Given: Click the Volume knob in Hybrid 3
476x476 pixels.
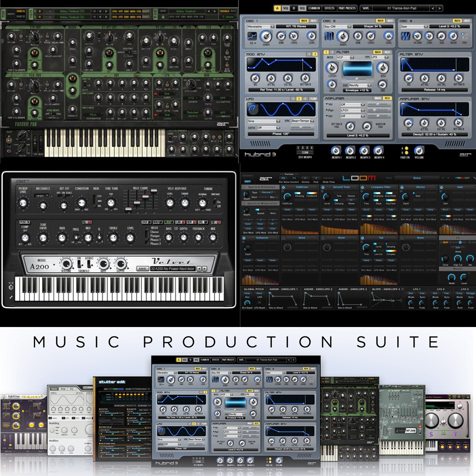Looking at the screenshot, I should point(419,150).
